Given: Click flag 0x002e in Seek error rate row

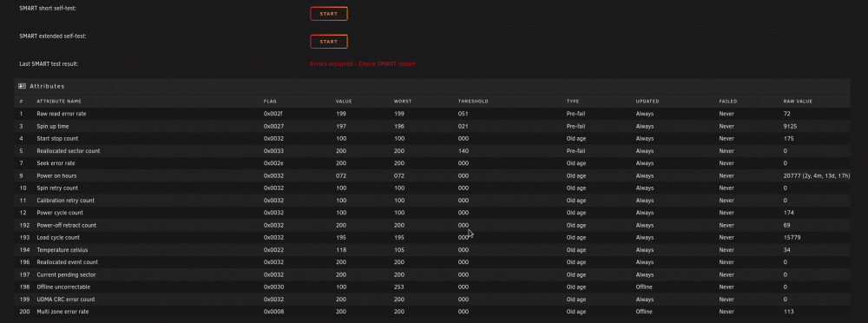Looking at the screenshot, I should coord(273,163).
